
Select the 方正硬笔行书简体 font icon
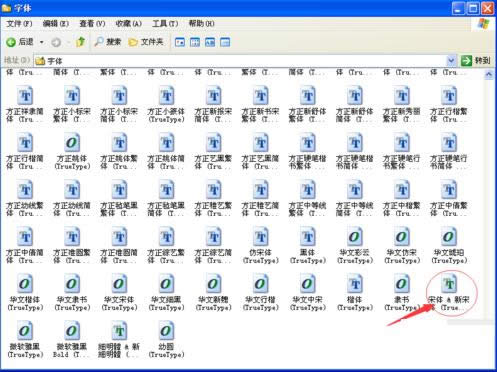coord(449,143)
